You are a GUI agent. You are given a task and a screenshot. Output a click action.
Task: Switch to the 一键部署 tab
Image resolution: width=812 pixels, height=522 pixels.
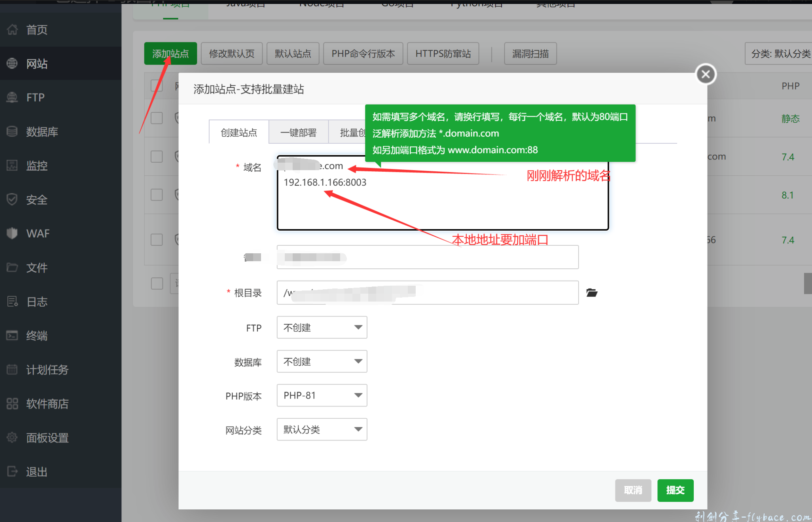[298, 133]
